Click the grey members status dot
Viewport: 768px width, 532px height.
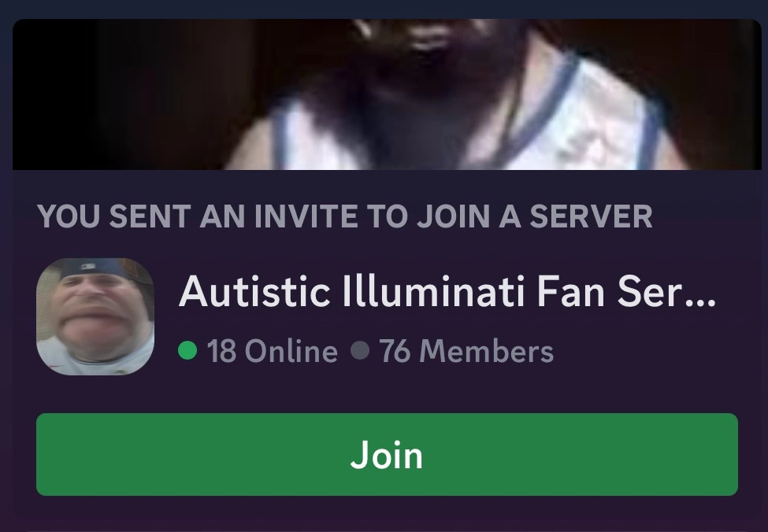coord(360,350)
